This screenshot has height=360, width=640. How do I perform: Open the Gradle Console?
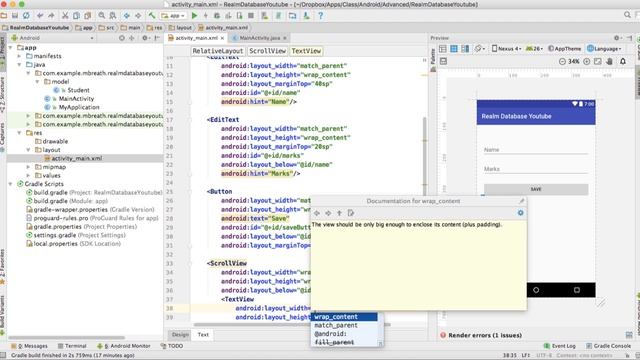(x=609, y=346)
